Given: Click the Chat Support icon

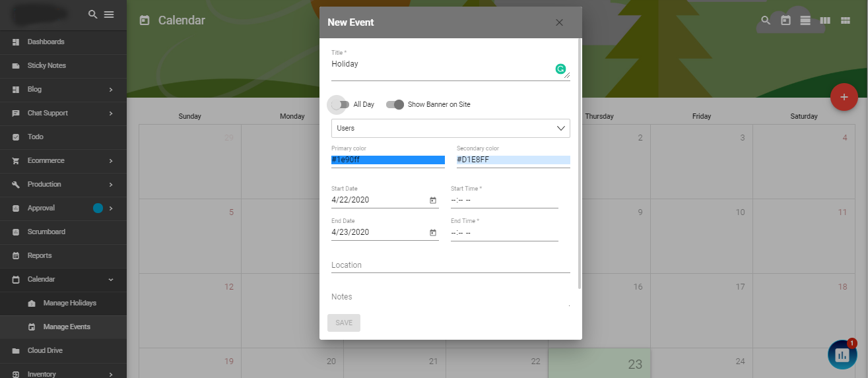Looking at the screenshot, I should (x=16, y=113).
